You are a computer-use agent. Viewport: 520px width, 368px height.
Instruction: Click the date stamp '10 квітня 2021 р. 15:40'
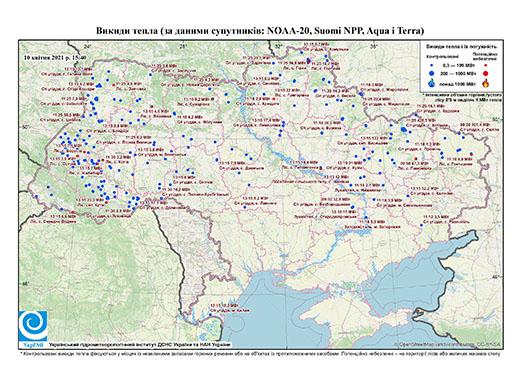[x=55, y=57]
